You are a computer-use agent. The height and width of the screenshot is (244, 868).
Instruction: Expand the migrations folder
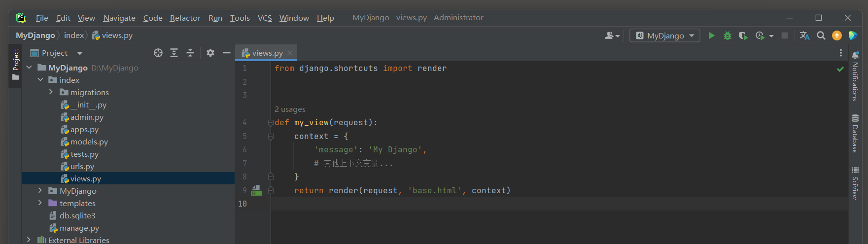[51, 92]
